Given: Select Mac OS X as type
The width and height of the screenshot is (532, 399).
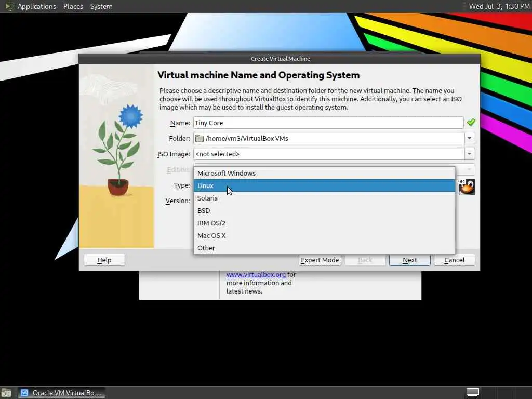Looking at the screenshot, I should (324, 235).
